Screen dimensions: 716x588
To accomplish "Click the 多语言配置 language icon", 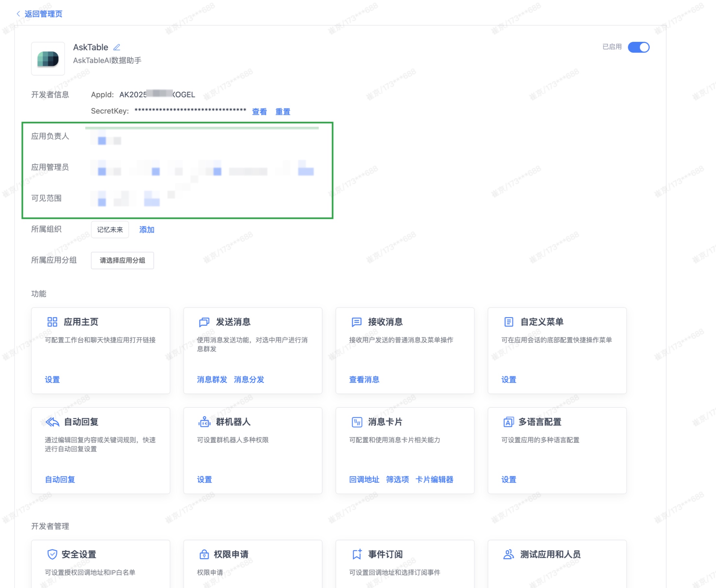I will [x=508, y=422].
